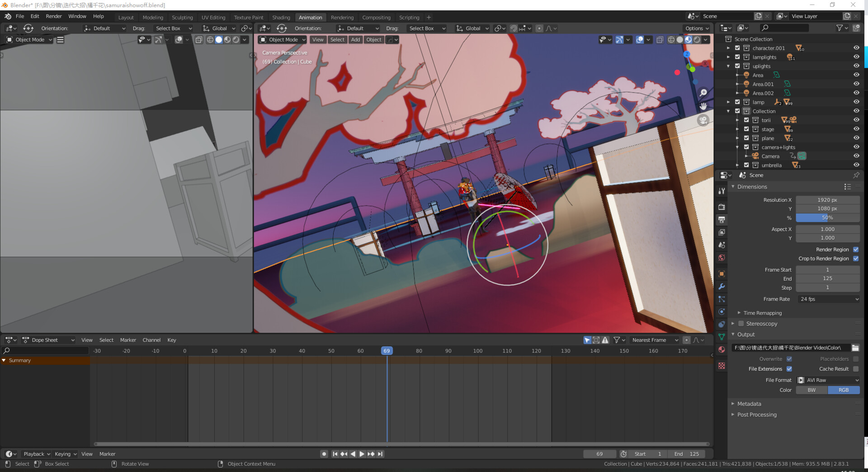Uncheck the File Extensions option
868x472 pixels.
(x=789, y=369)
